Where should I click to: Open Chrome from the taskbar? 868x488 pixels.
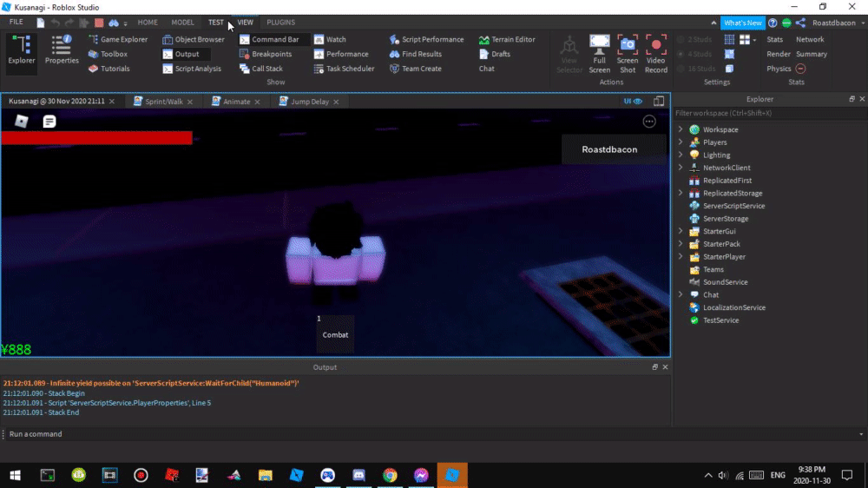pyautogui.click(x=390, y=475)
